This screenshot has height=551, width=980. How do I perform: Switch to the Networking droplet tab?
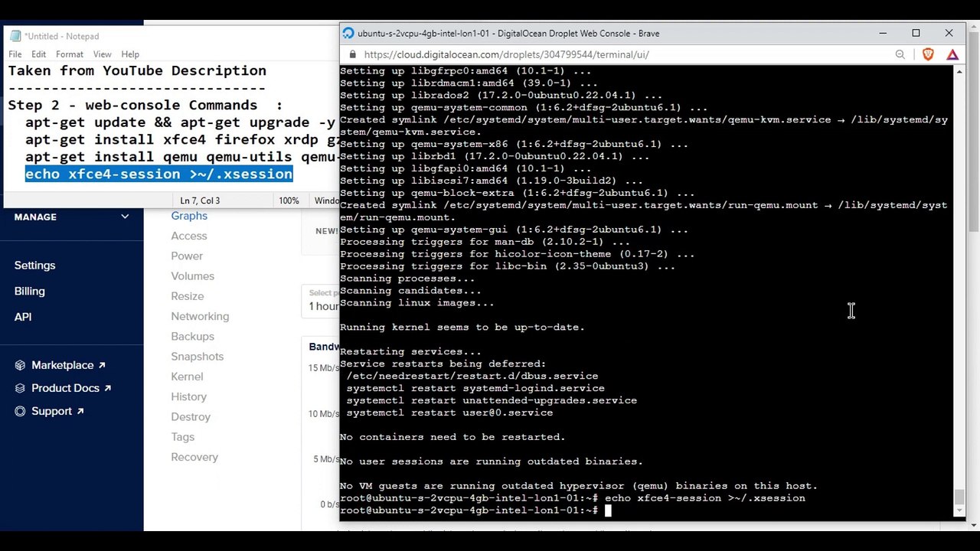200,316
